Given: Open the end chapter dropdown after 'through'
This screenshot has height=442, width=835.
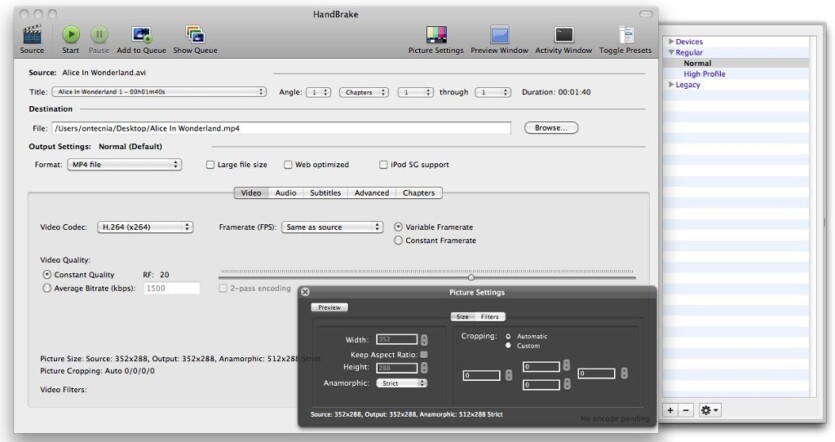Looking at the screenshot, I should [493, 92].
